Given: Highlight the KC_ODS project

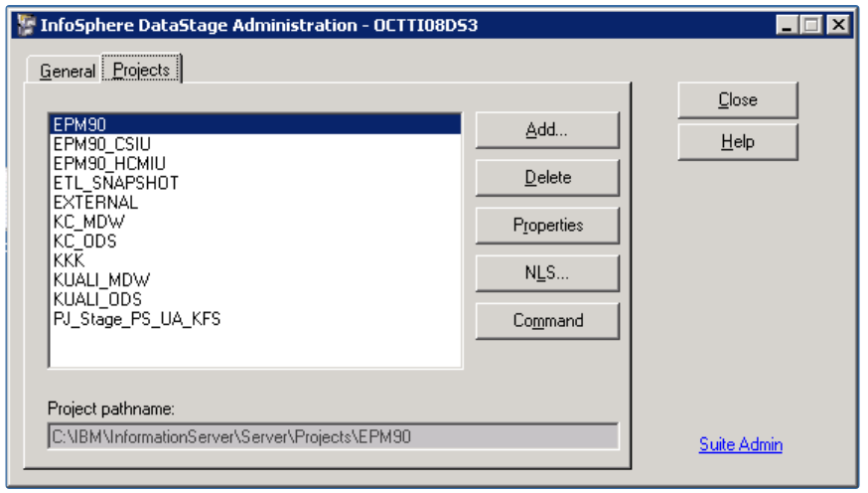Looking at the screenshot, I should (85, 241).
